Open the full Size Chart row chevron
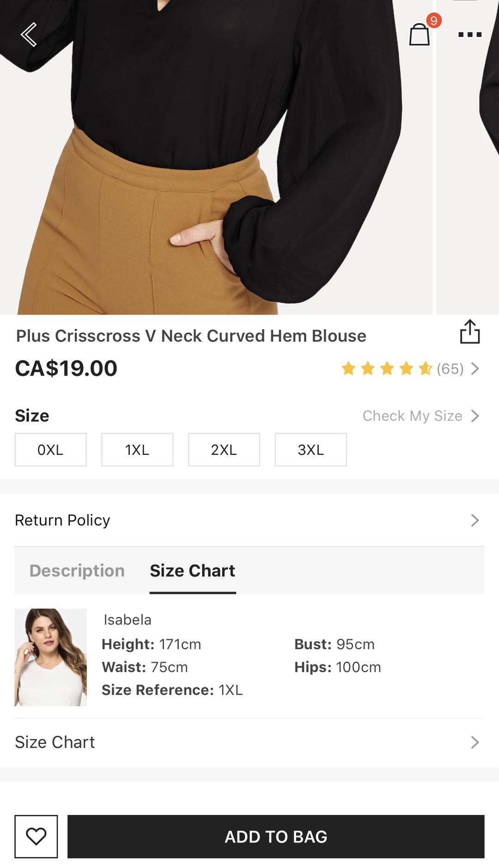 475,742
